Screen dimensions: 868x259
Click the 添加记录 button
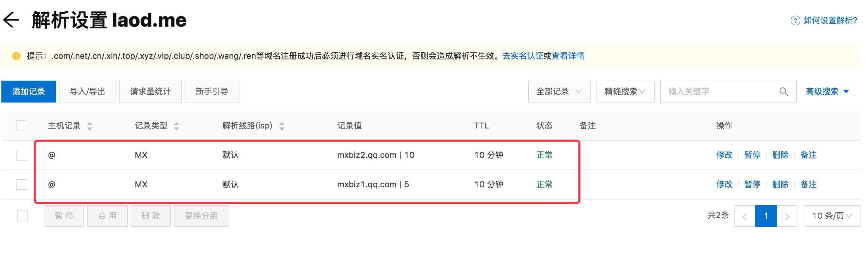point(29,92)
